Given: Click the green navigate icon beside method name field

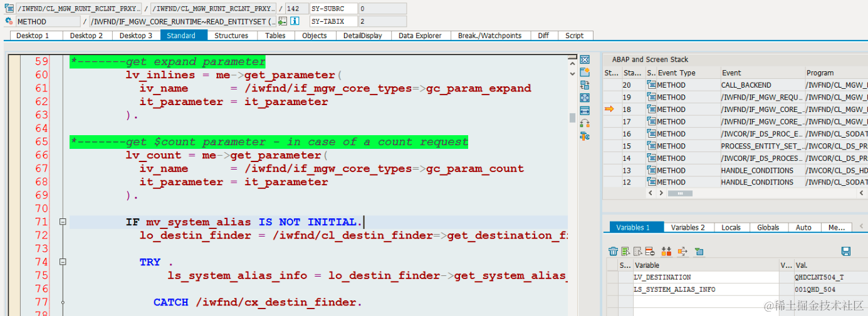Looking at the screenshot, I should tap(283, 21).
